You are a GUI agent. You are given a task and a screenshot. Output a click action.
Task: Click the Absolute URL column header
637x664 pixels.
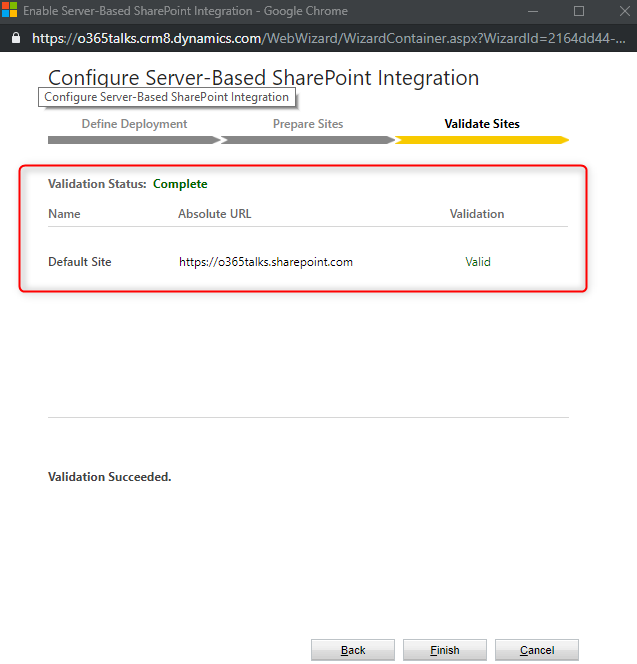point(214,214)
